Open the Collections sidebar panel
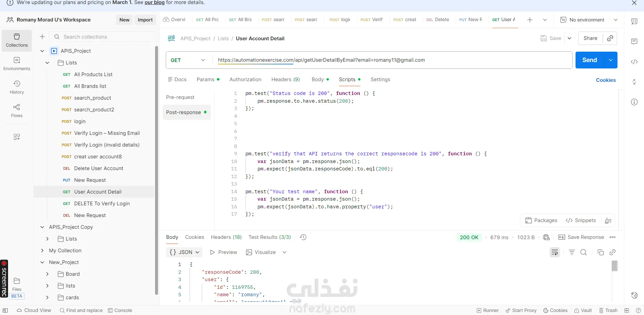Image resolution: width=644 pixels, height=315 pixels. pyautogui.click(x=17, y=41)
